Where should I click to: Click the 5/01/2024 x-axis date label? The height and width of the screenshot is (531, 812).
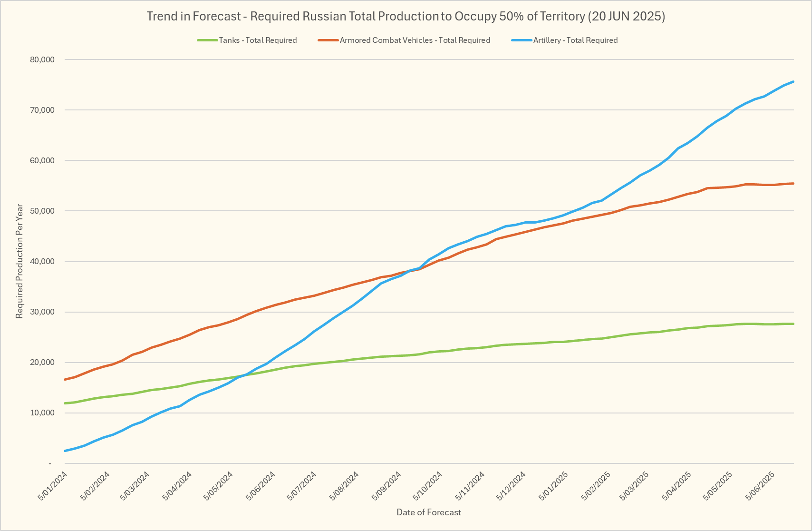click(x=53, y=486)
